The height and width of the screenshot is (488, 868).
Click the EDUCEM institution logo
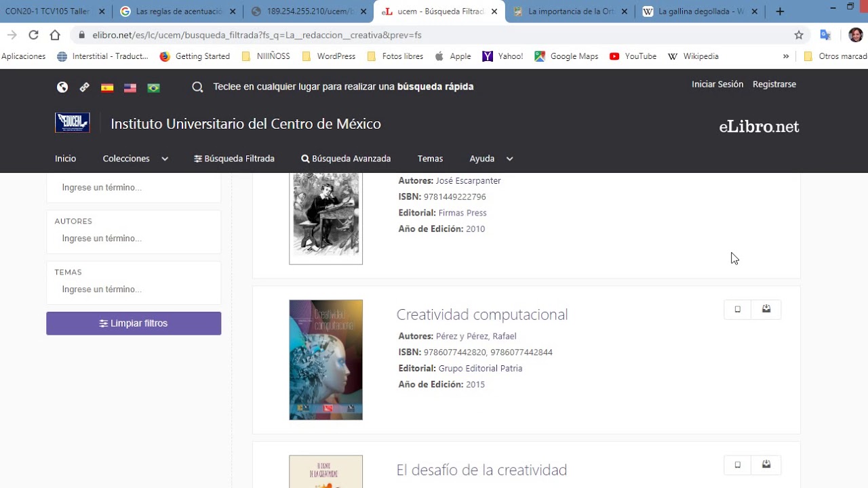[x=72, y=123]
